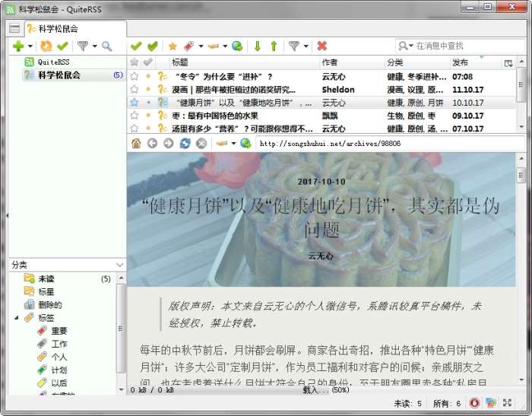Open news in external browser globe icon
This screenshot has width=532, height=416.
237,46
